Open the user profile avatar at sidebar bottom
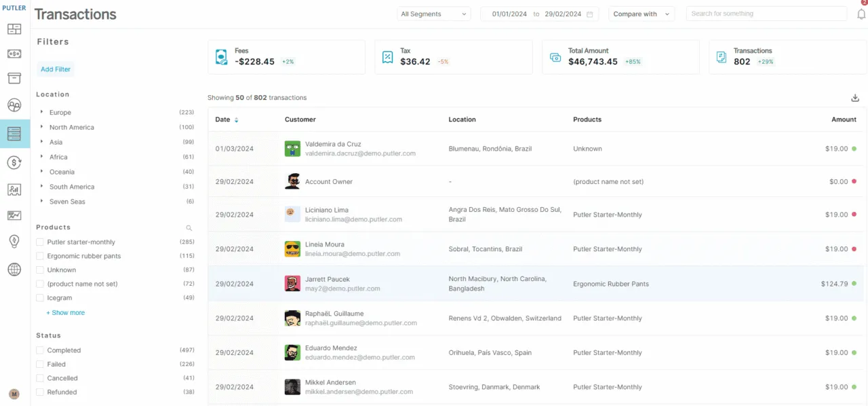 pos(14,394)
